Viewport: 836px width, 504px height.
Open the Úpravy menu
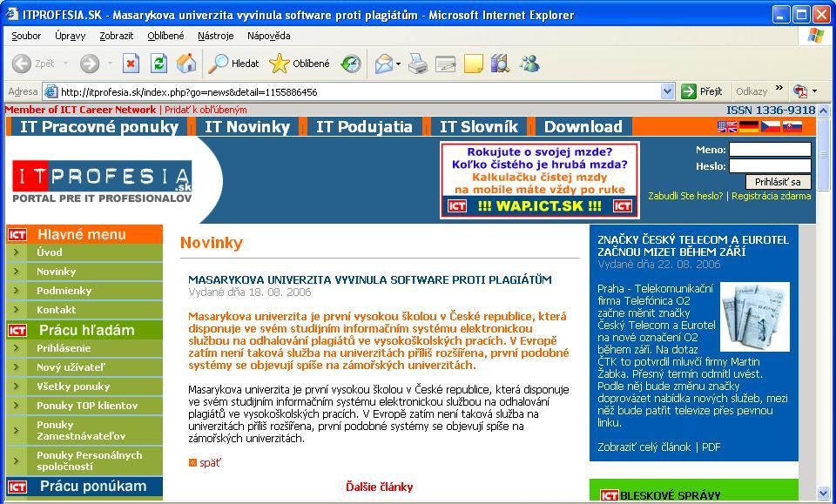70,36
